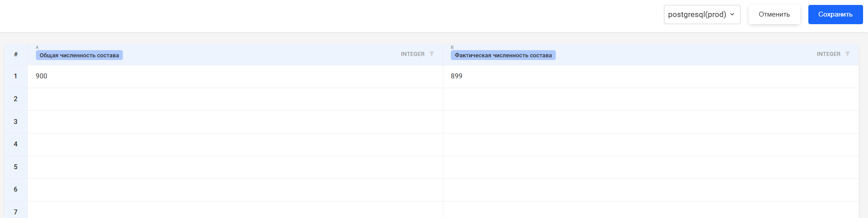Screen dimensions: 868x218
Task: Click the Отменить button
Action: tap(774, 14)
